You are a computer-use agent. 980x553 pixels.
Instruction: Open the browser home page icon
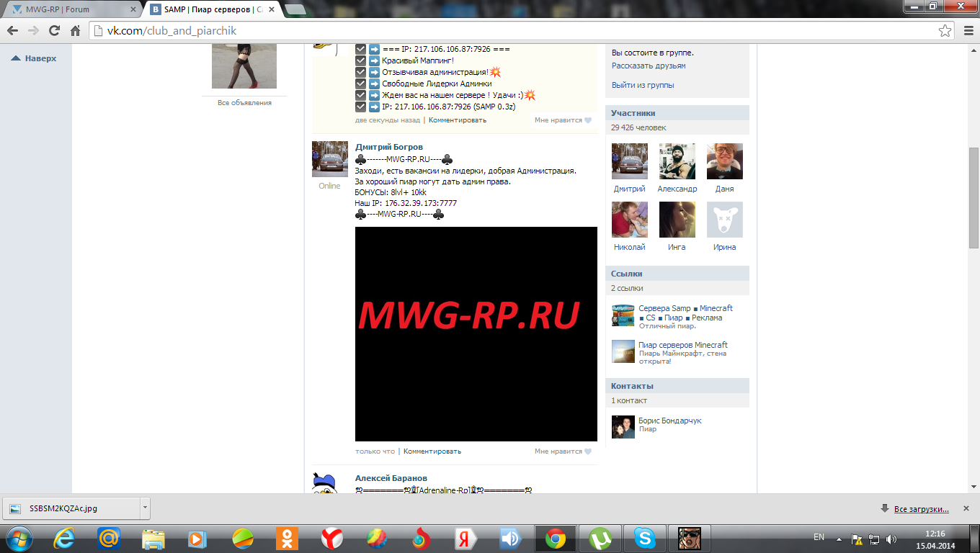click(75, 31)
